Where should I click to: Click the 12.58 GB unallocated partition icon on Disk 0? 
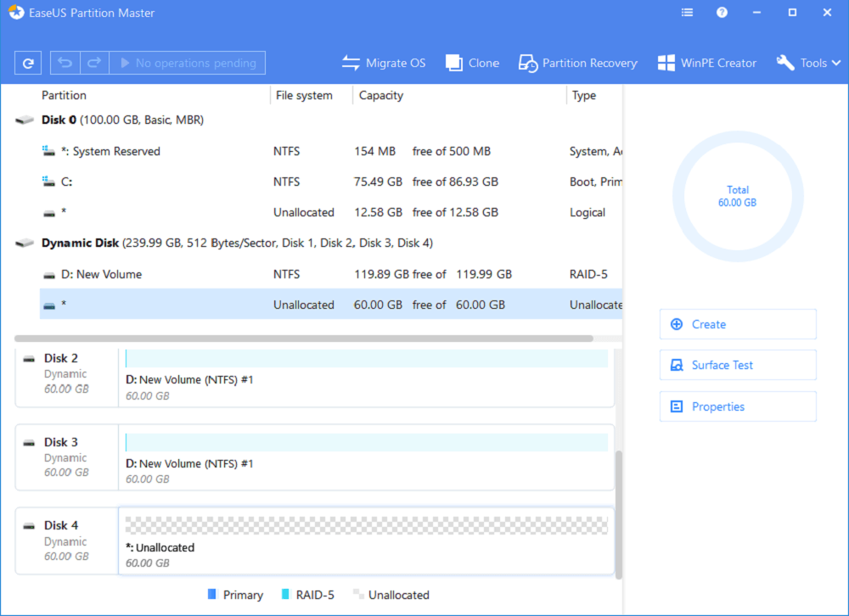click(x=49, y=214)
